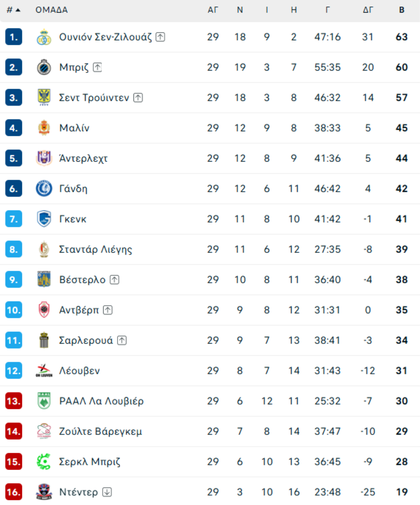The width and height of the screenshot is (420, 505).
Task: Click the Anderlecht purple crest icon
Action: [x=44, y=158]
